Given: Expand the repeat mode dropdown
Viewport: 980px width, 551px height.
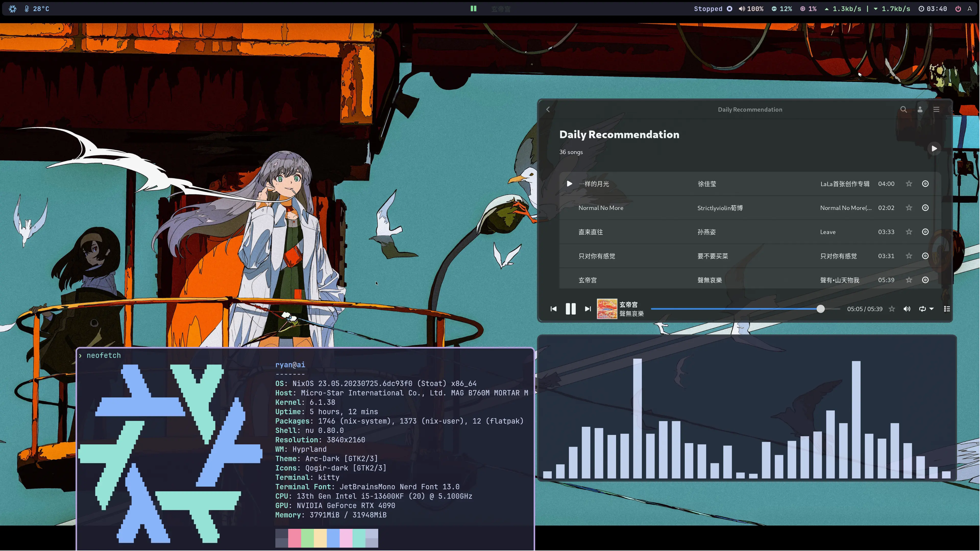Looking at the screenshot, I should [x=932, y=309].
